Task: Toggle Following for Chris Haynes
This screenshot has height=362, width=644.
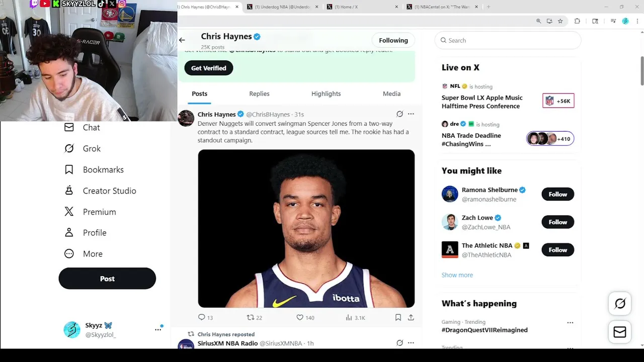Action: click(393, 40)
